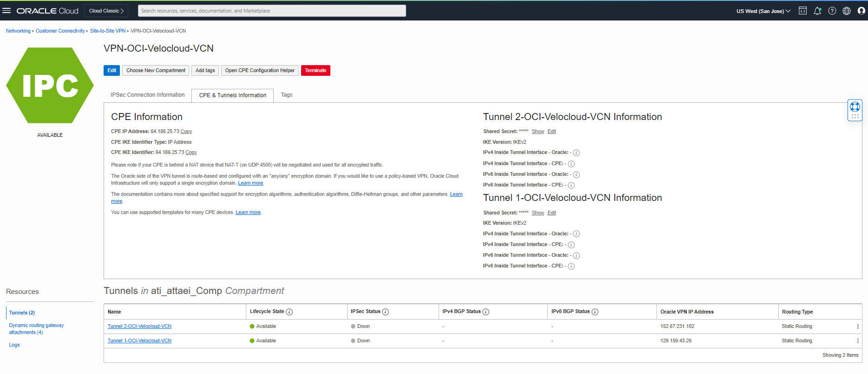Open actions menu for Tunnel 2 row
Viewport: 868px width, 374px height.
click(x=858, y=327)
